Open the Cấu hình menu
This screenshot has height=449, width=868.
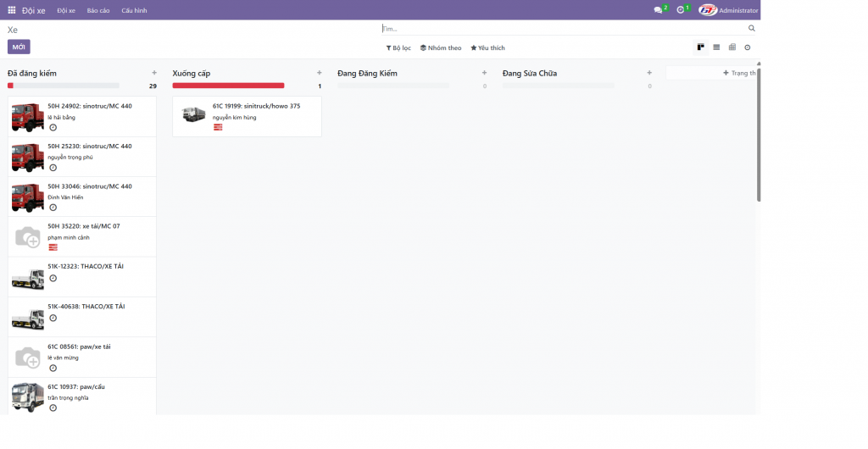click(x=134, y=10)
